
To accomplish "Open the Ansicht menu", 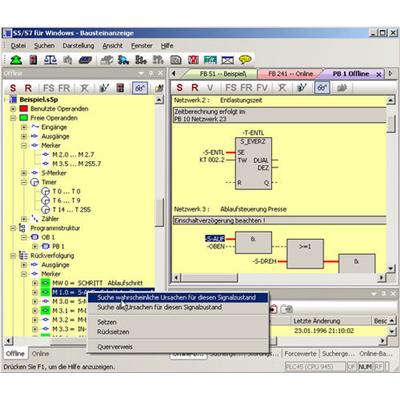I will [x=112, y=46].
